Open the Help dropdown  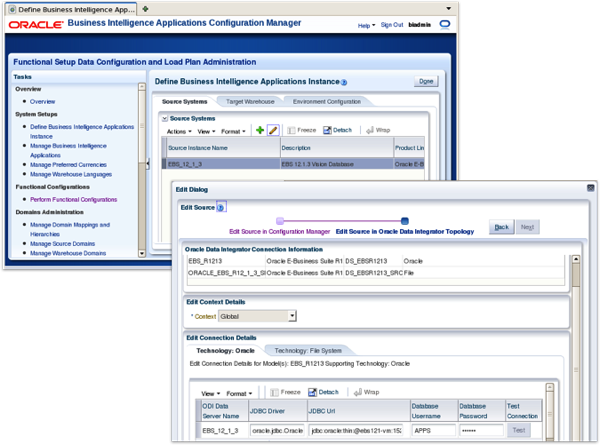tap(366, 26)
